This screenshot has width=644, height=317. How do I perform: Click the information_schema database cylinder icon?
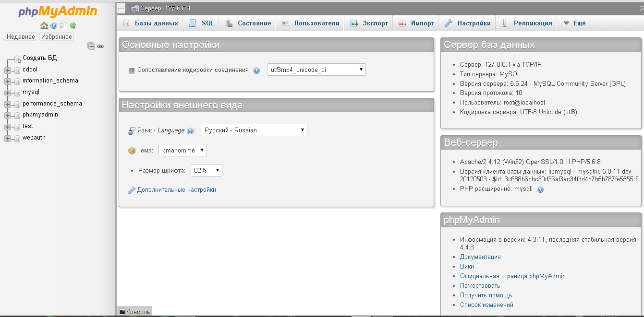click(18, 81)
